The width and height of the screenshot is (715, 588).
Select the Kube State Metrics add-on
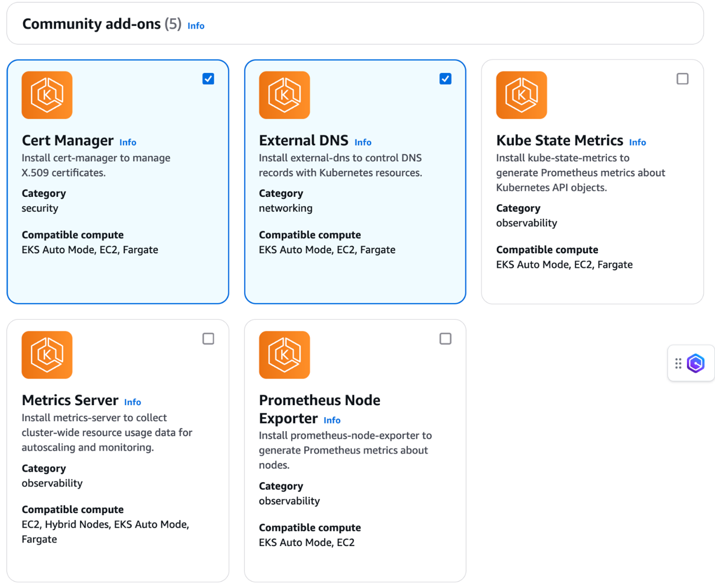click(682, 78)
